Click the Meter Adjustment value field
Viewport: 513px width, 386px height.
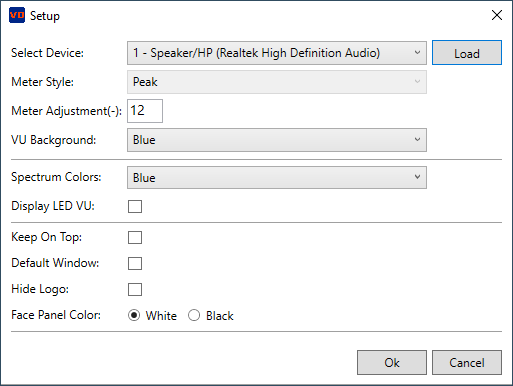pyautogui.click(x=145, y=111)
